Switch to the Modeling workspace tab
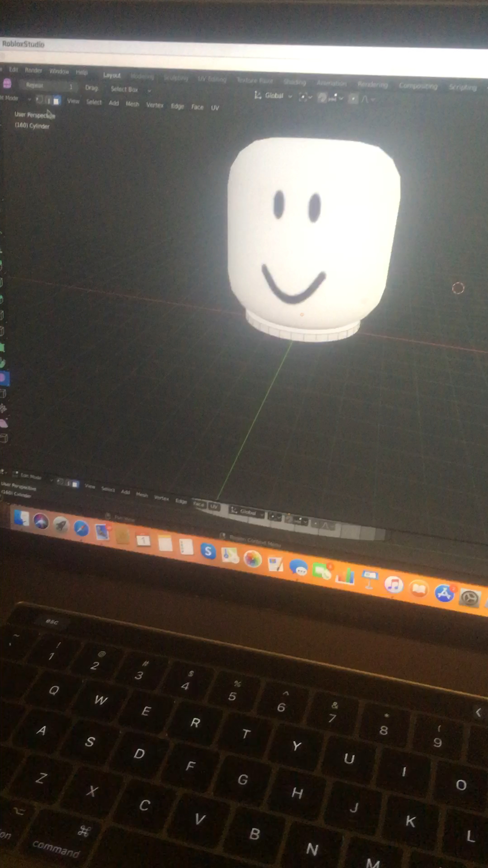 tap(142, 76)
